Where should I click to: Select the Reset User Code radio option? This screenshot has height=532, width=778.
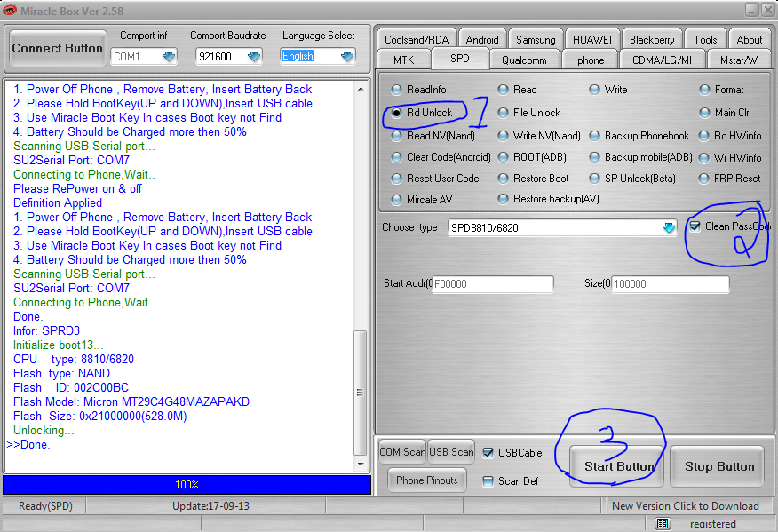pos(396,179)
